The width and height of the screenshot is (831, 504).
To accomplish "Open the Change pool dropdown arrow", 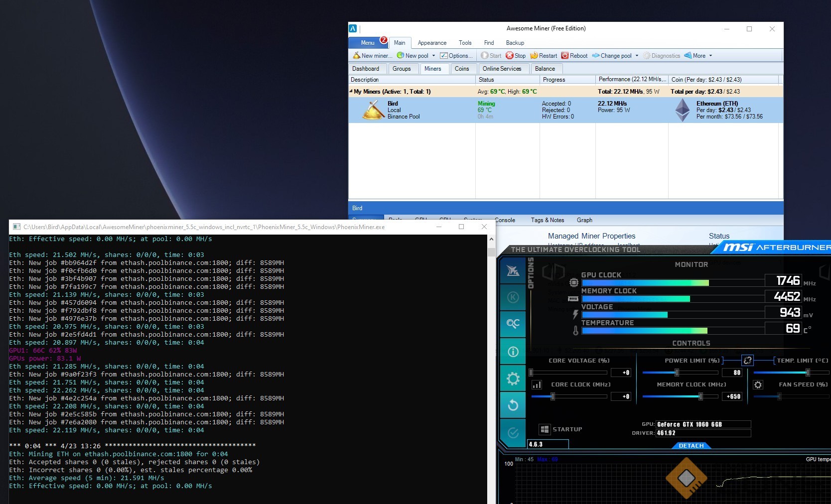I will click(x=637, y=56).
